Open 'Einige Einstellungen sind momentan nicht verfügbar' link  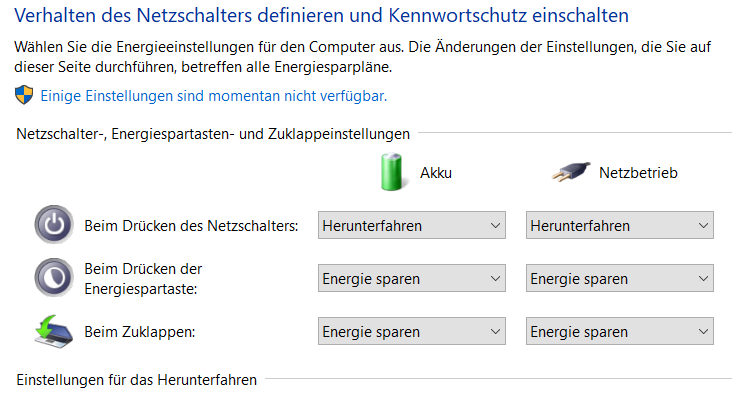tap(214, 96)
